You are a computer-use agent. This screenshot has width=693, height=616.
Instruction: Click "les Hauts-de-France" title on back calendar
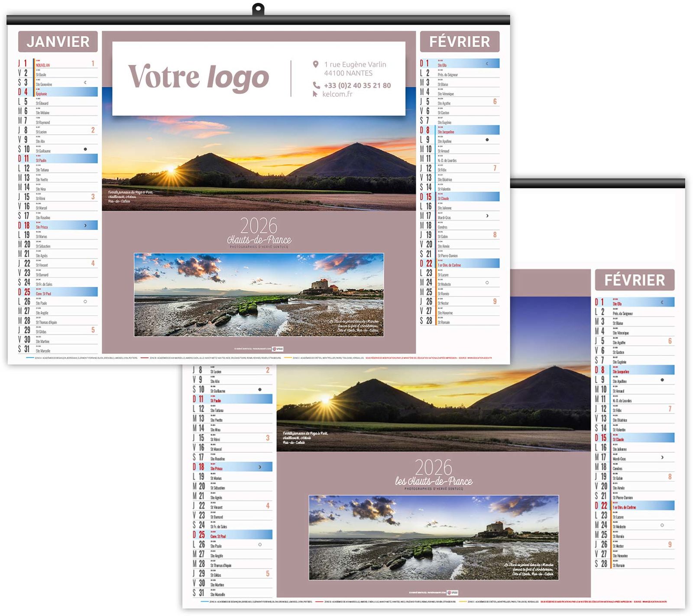point(434,481)
